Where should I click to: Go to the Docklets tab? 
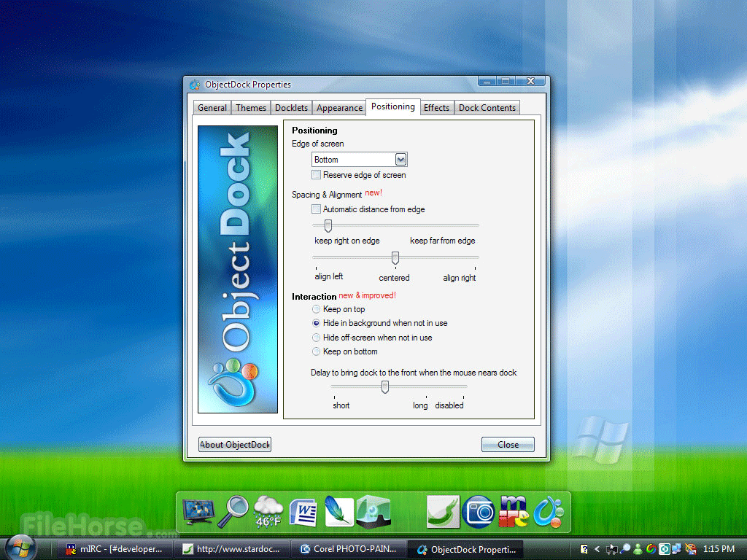tap(292, 108)
